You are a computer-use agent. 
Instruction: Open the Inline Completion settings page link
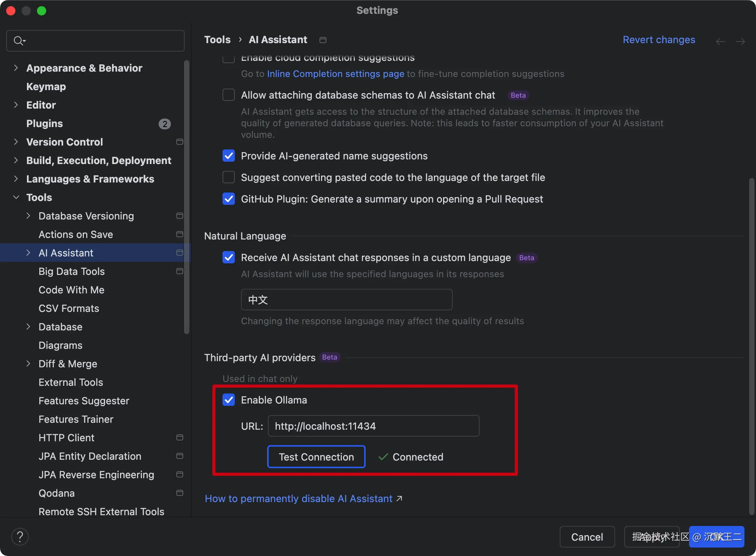point(335,74)
